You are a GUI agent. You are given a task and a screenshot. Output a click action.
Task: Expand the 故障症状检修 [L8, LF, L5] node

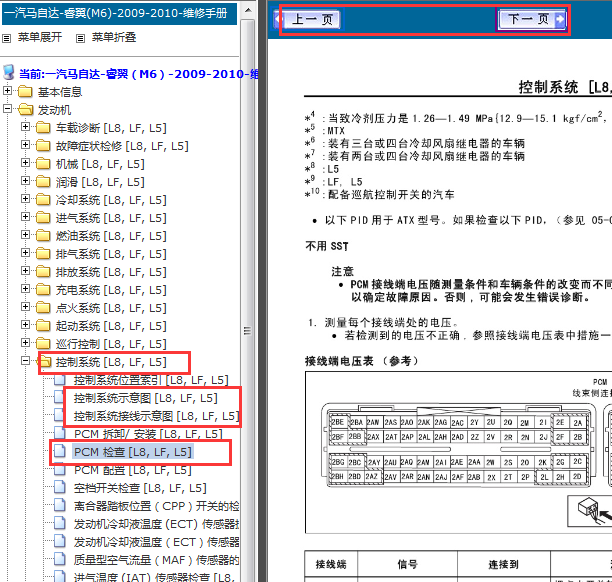(25, 144)
